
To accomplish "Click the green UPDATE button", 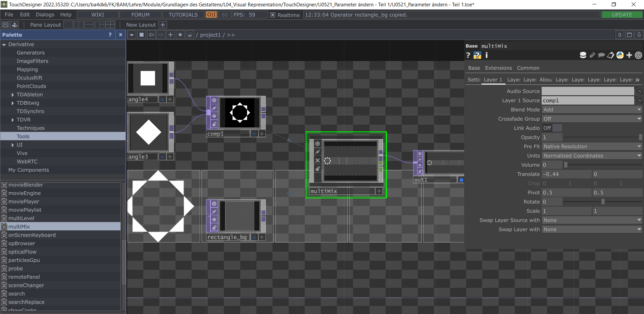I will click(622, 15).
